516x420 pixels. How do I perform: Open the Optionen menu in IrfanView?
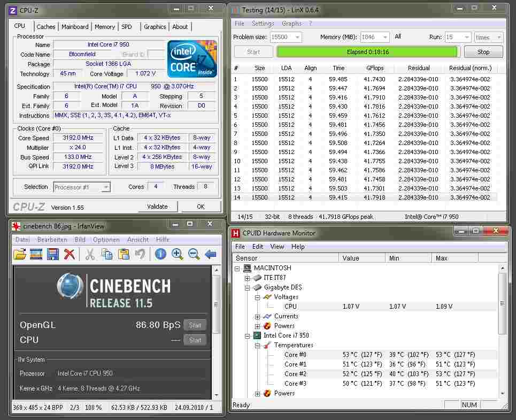(x=106, y=240)
